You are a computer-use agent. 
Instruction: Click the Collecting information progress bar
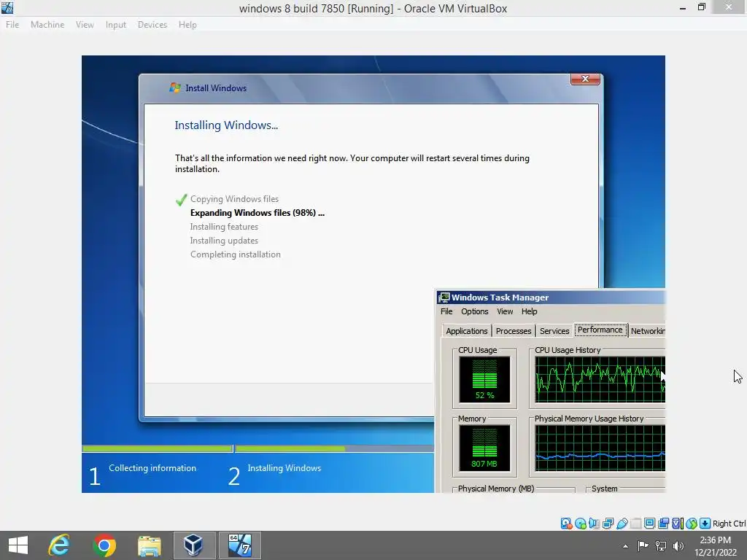[157, 448]
